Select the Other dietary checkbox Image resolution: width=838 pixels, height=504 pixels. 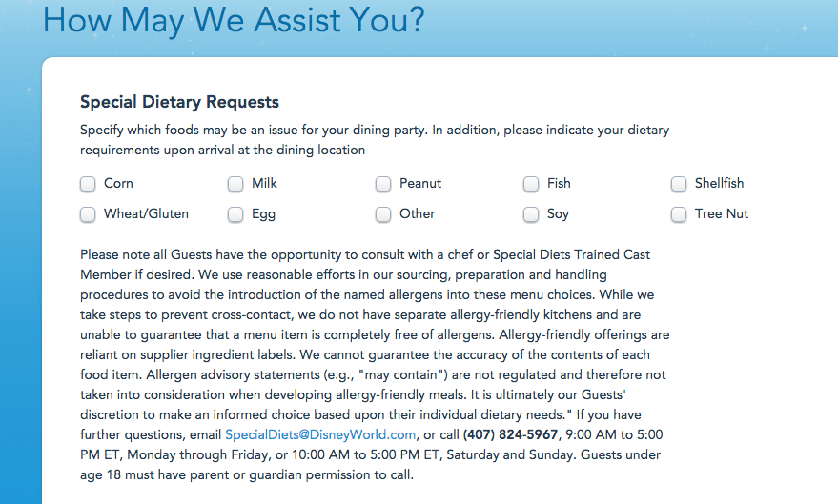[x=382, y=214]
